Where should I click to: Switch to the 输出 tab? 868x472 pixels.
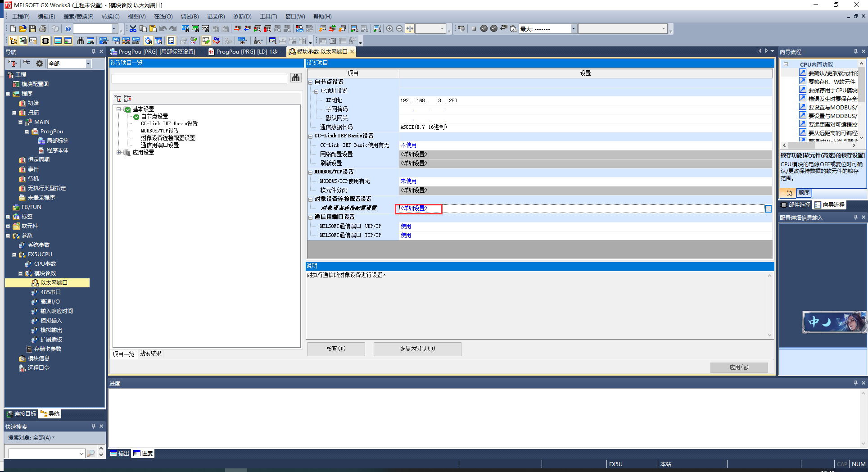click(x=120, y=454)
